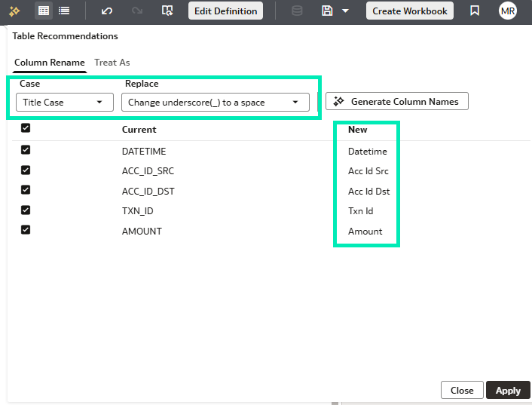Switch to the Treat As tab
The width and height of the screenshot is (532, 405).
112,62
